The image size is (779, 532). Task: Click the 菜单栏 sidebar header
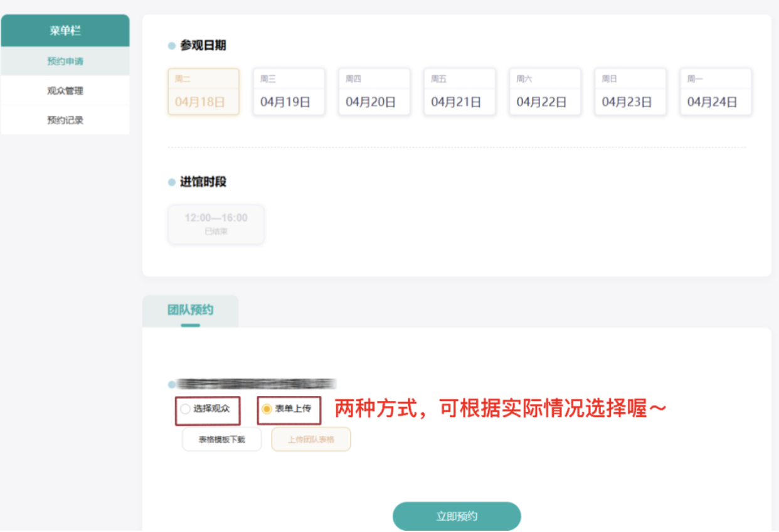pyautogui.click(x=65, y=31)
